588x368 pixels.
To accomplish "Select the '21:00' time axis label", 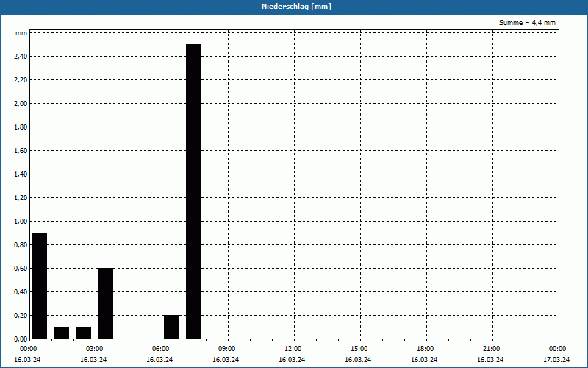I will coord(492,349).
